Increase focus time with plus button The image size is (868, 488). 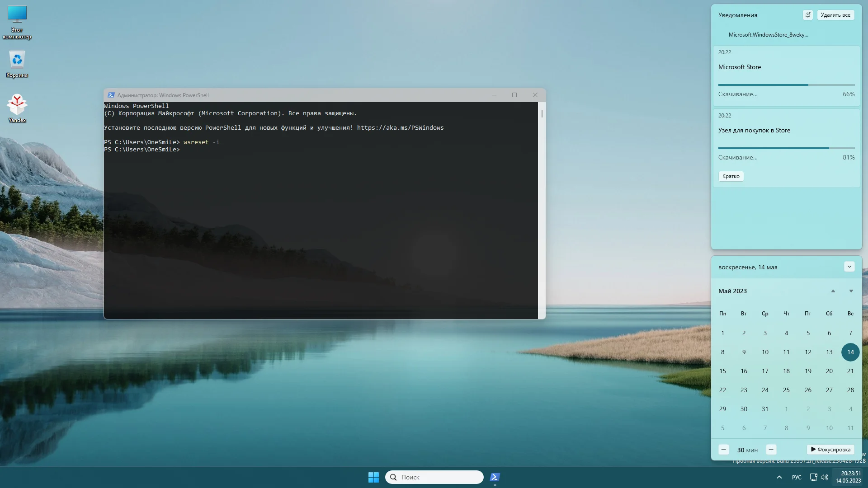click(x=771, y=450)
